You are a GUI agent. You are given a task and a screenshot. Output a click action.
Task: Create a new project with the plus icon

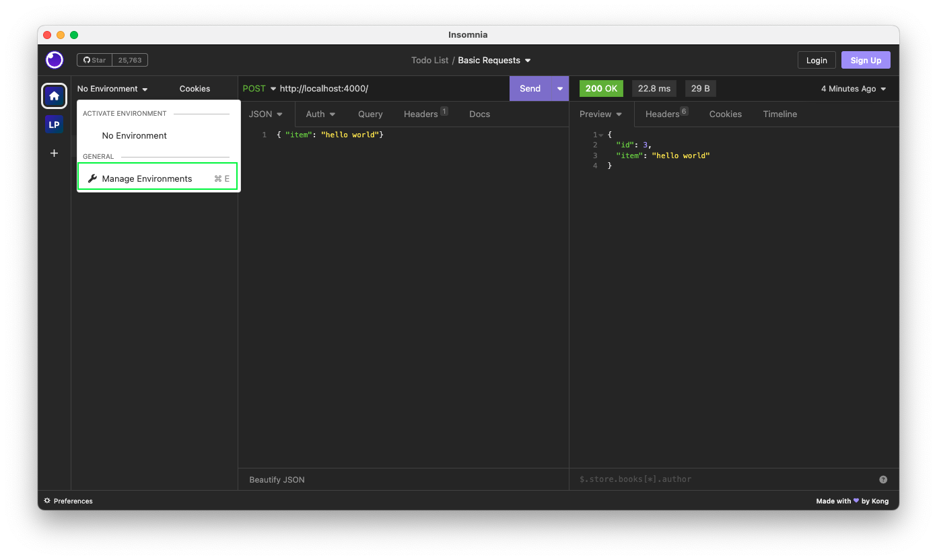click(x=54, y=153)
